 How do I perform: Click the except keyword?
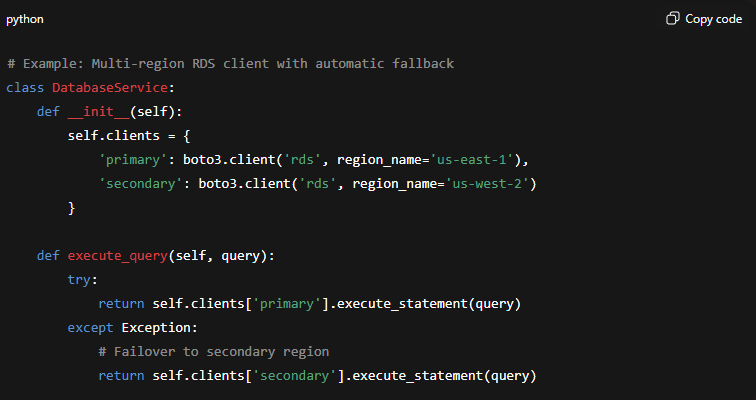pyautogui.click(x=90, y=327)
